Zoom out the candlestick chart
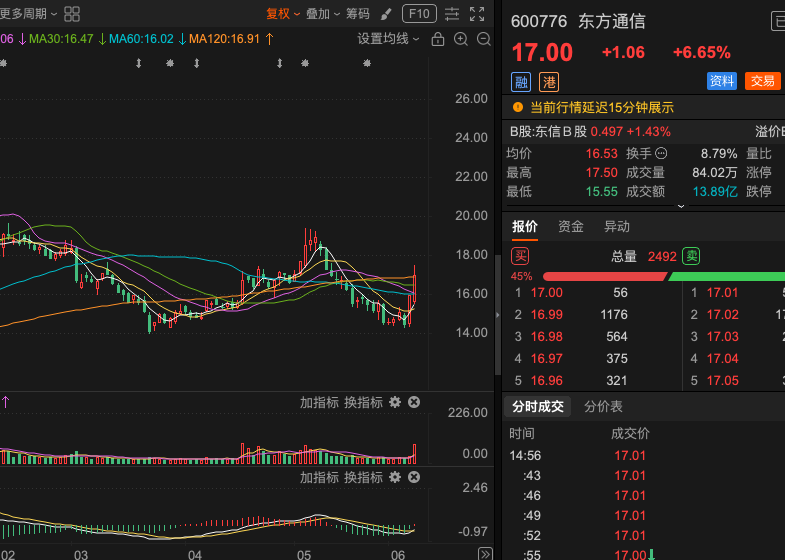The height and width of the screenshot is (560, 785). [x=484, y=39]
